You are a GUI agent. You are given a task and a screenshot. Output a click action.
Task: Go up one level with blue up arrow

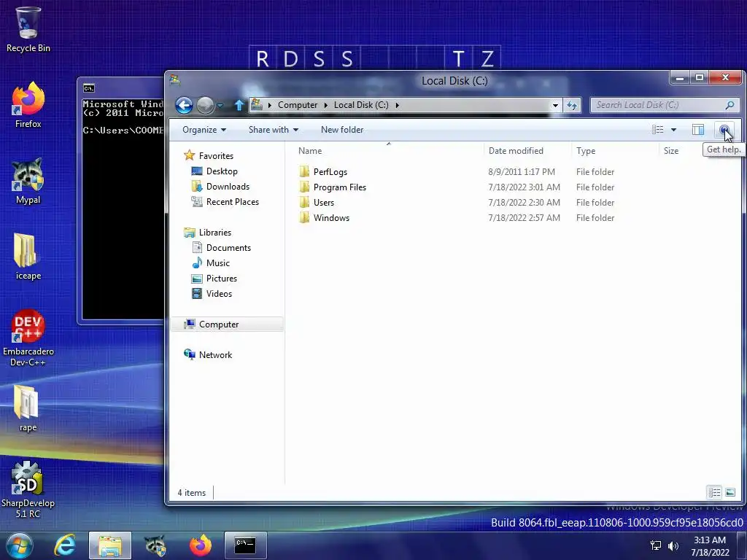pos(239,105)
